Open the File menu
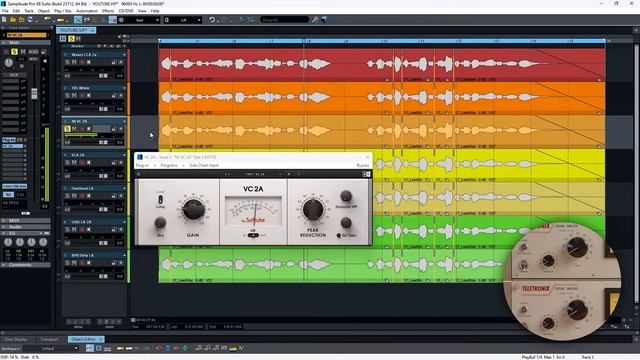Viewport: 640px width, 360px height. pyautogui.click(x=5, y=11)
